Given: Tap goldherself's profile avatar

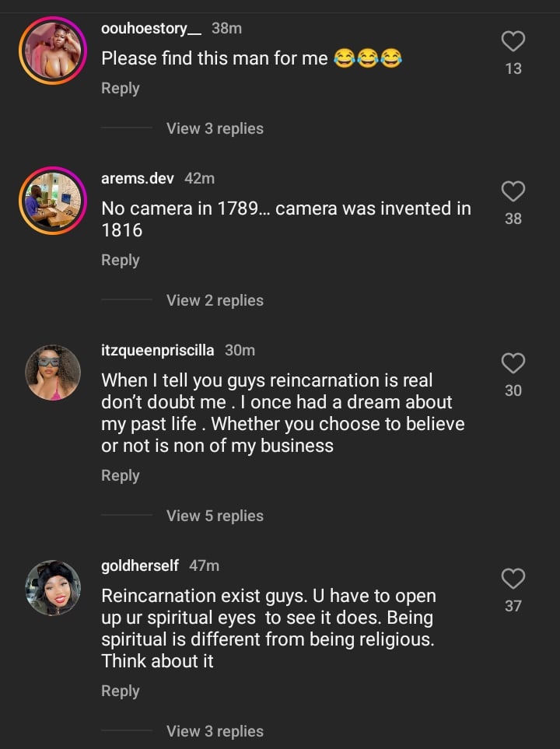Looking at the screenshot, I should tap(54, 587).
